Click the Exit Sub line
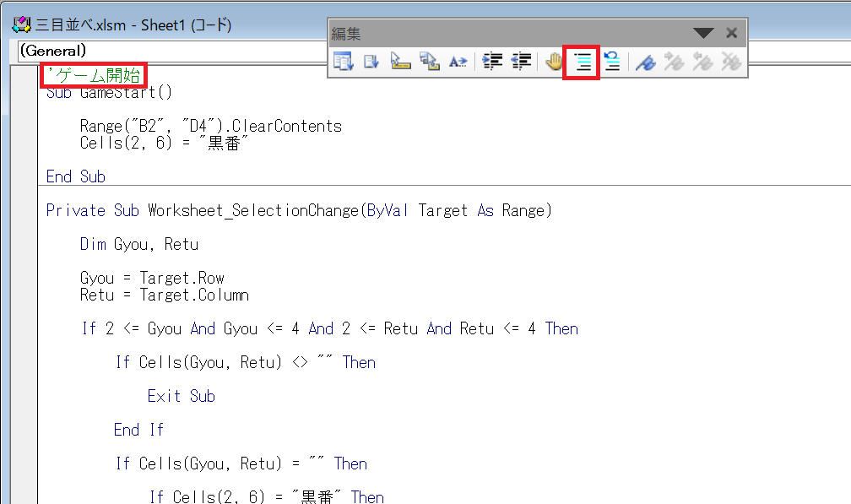This screenshot has height=504, width=851. [182, 396]
